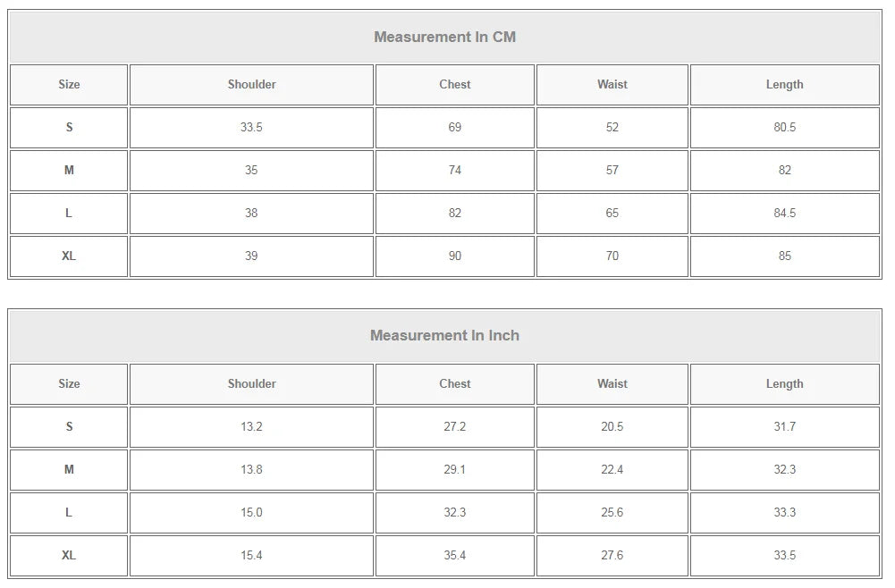Click the chest value 90 cell
This screenshot has width=895, height=588.
click(x=454, y=256)
